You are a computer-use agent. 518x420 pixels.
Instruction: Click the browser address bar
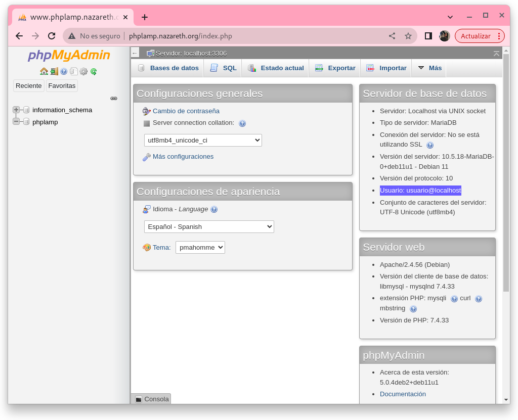point(253,36)
